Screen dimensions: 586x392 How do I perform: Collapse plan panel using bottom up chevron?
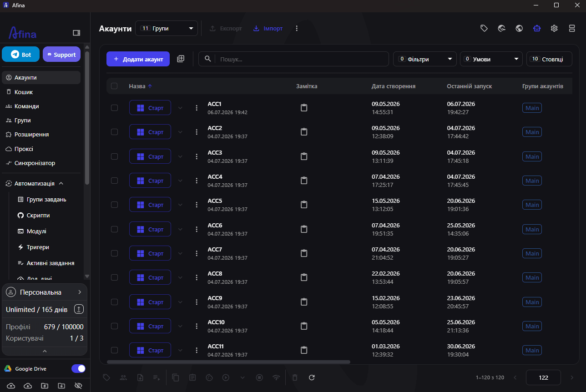(x=45, y=351)
